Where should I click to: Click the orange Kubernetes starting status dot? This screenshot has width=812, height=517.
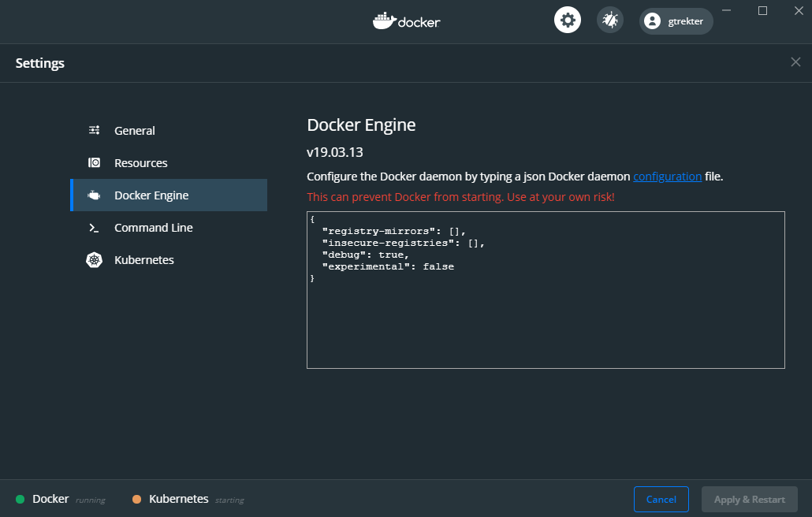point(136,500)
